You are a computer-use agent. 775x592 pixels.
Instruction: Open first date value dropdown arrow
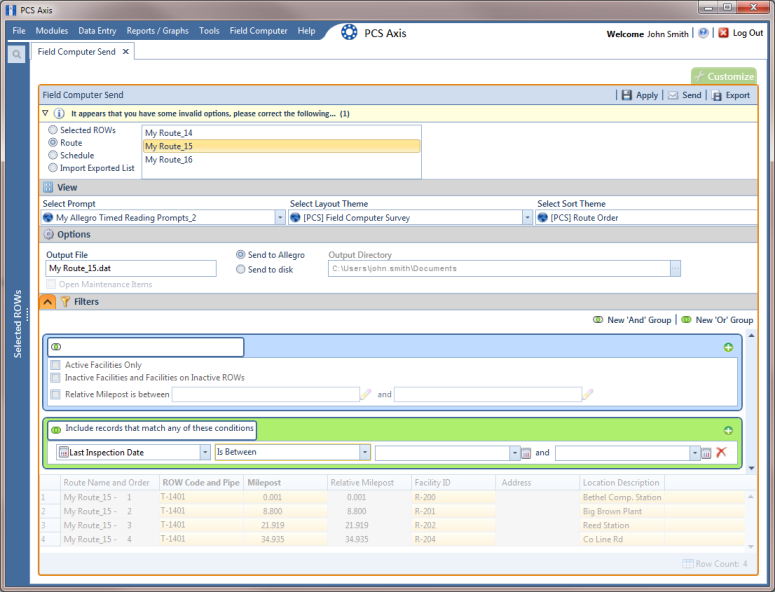(x=515, y=453)
